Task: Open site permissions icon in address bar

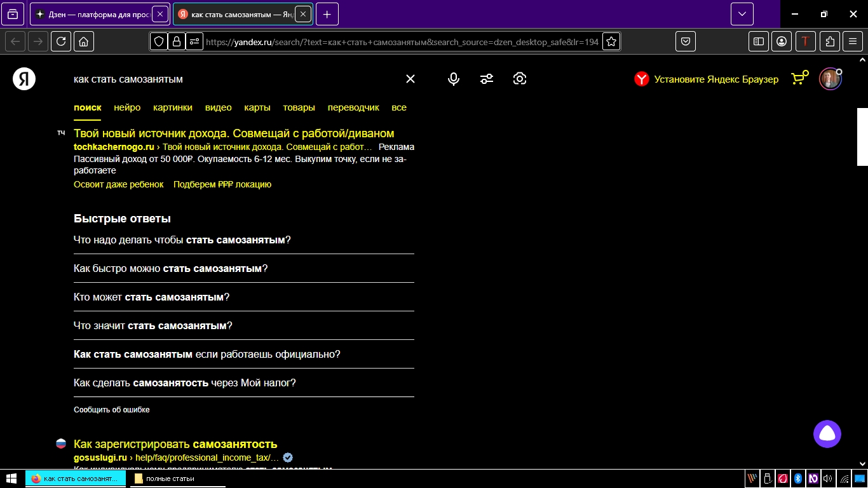Action: click(x=194, y=41)
